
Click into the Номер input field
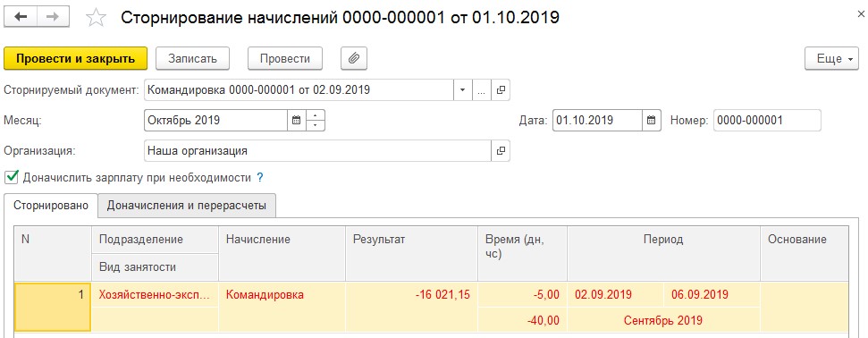767,120
